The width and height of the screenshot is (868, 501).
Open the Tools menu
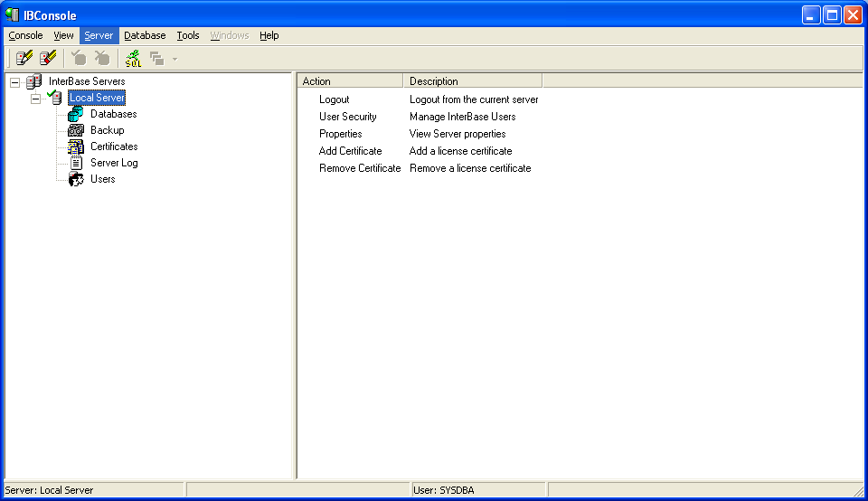pos(188,35)
